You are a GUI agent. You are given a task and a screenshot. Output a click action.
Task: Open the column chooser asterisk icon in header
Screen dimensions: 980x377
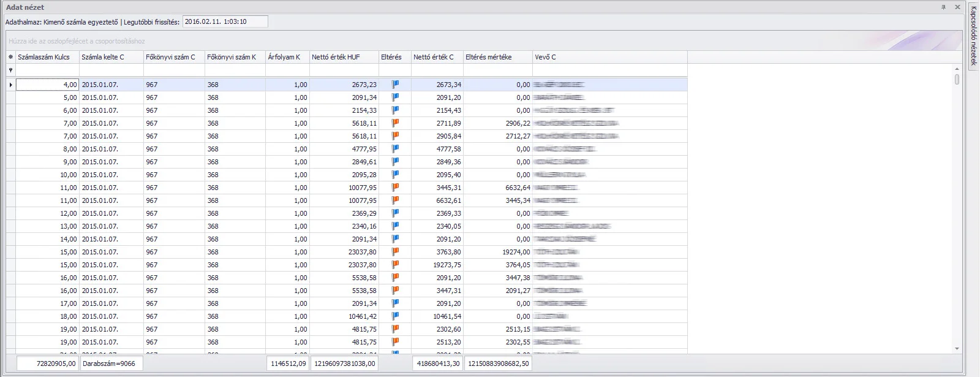(10, 57)
